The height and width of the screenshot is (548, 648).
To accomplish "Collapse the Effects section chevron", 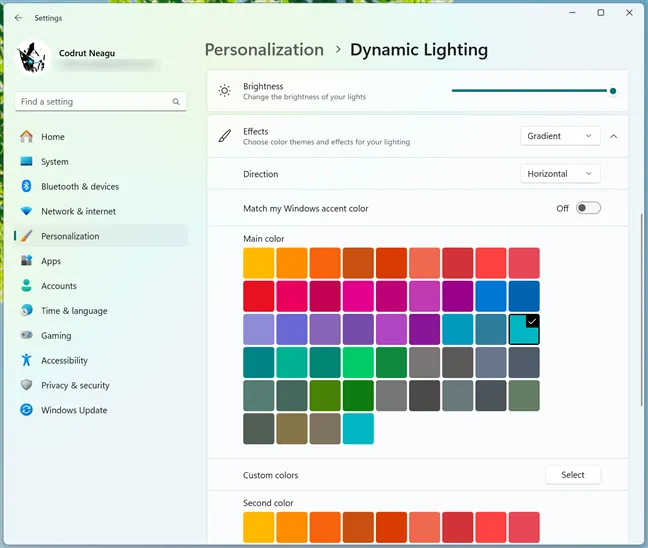I will click(613, 136).
